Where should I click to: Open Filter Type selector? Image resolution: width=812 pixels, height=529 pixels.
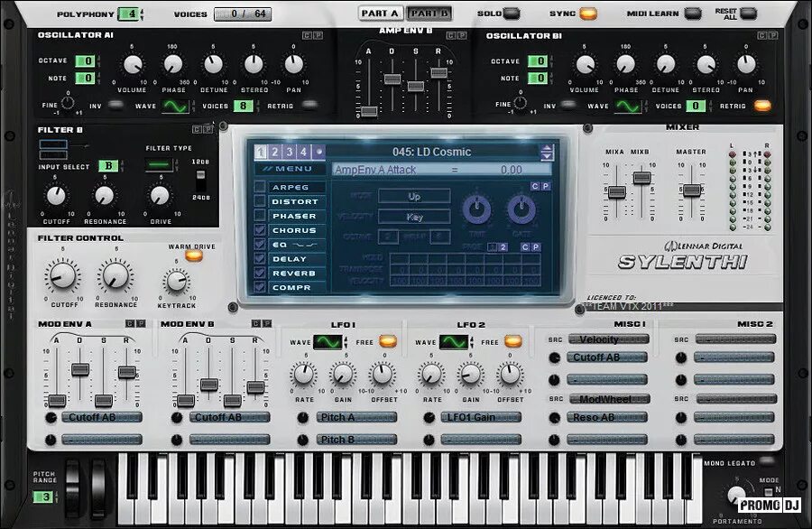point(159,165)
